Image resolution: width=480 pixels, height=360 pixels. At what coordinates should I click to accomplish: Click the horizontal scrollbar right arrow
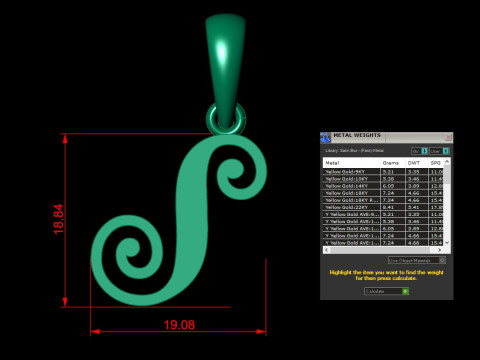pyautogui.click(x=440, y=250)
